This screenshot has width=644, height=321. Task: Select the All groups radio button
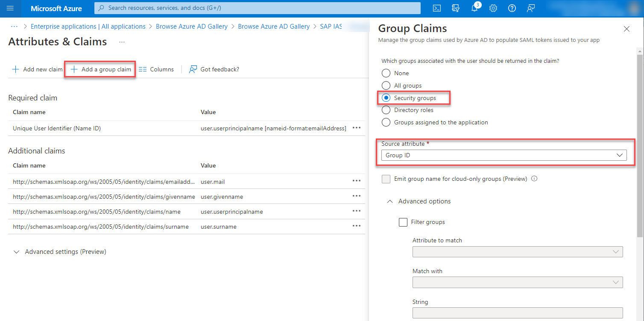coord(386,85)
